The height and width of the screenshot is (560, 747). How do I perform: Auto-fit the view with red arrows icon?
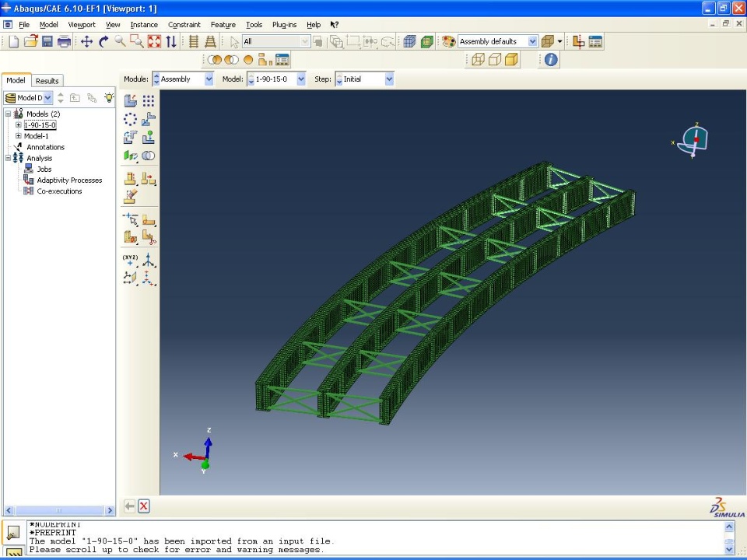(x=154, y=42)
